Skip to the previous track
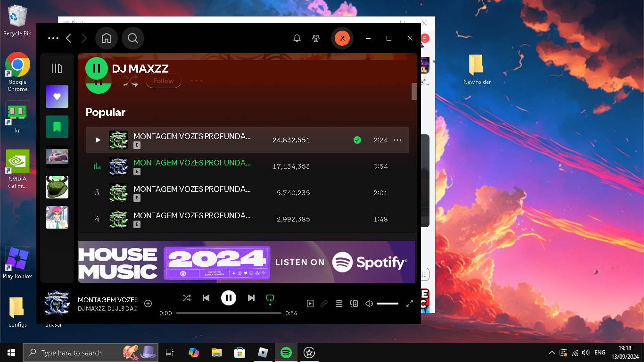This screenshot has height=362, width=644. tap(206, 298)
